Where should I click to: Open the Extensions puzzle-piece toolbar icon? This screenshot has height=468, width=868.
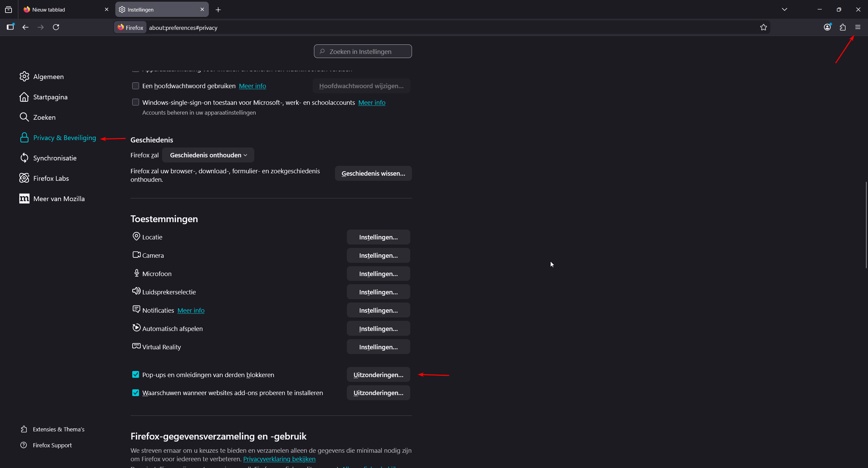(843, 27)
